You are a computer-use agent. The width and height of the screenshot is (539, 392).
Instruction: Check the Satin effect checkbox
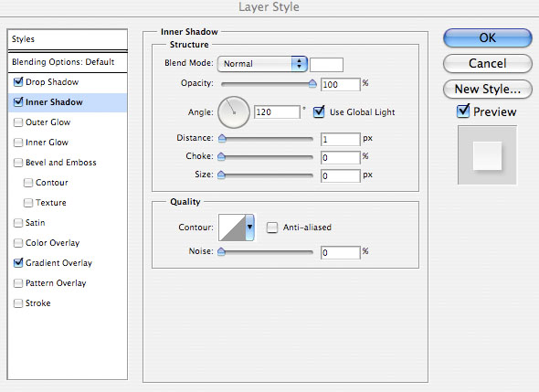(x=18, y=223)
